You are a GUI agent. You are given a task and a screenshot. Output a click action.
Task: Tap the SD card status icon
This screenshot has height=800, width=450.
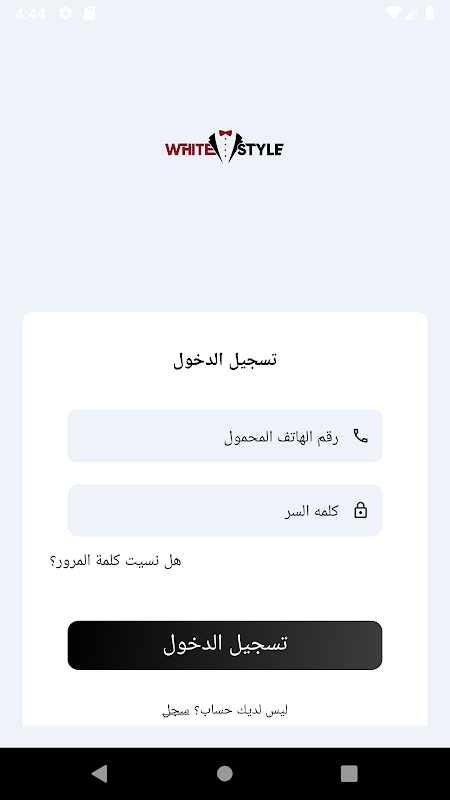click(x=90, y=13)
